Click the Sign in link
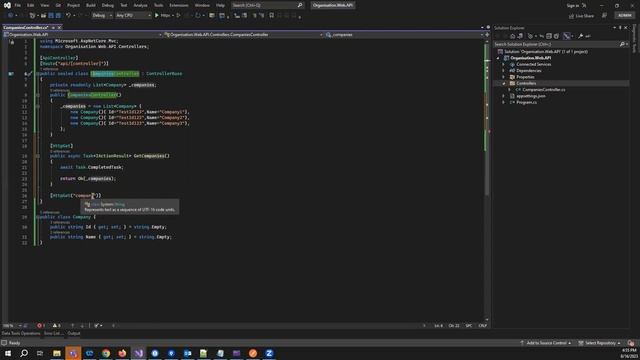Image resolution: width=640 pixels, height=360 pixels. coord(572,5)
